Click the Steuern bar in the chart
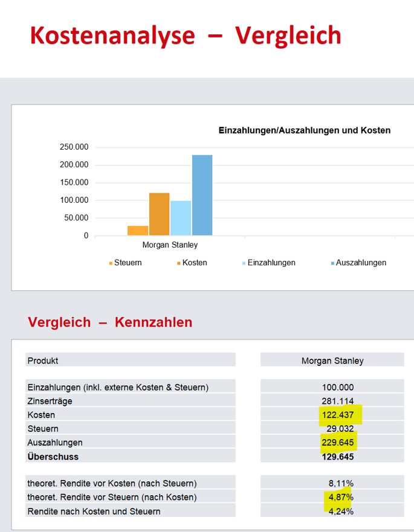This screenshot has width=414, height=532. [x=138, y=231]
